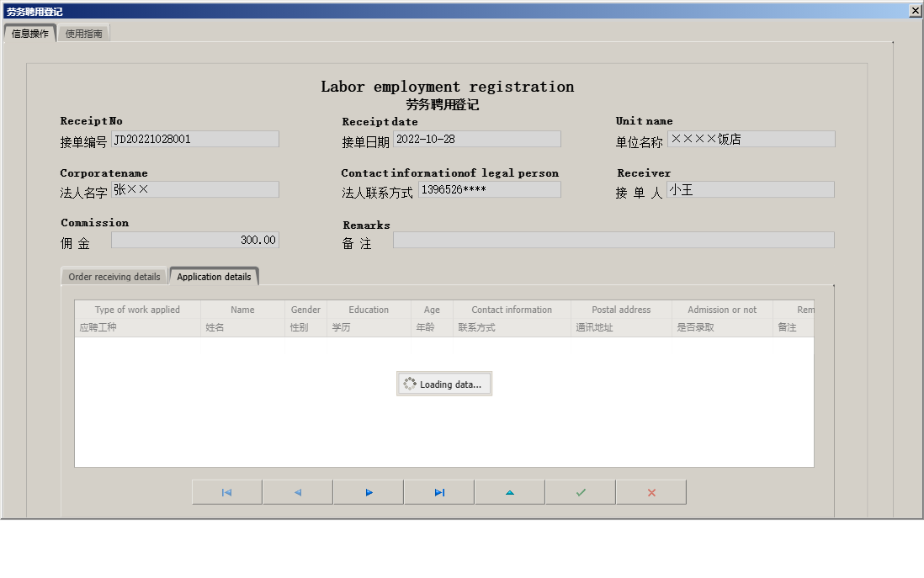Click the previous record arrow button
Image resolution: width=924 pixels, height=578 pixels.
(297, 492)
